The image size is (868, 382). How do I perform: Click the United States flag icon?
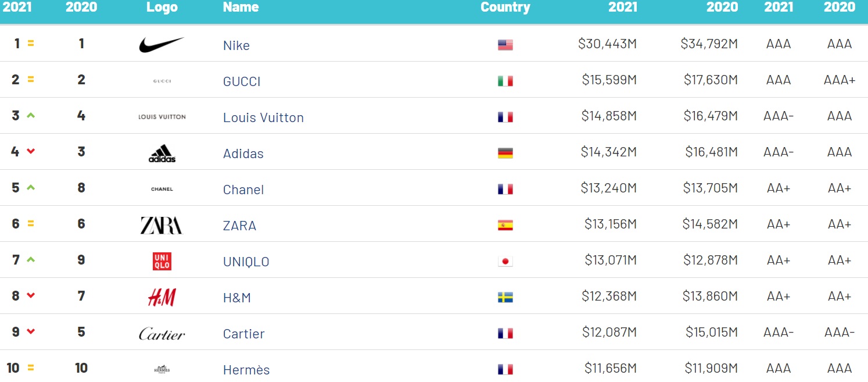point(505,45)
